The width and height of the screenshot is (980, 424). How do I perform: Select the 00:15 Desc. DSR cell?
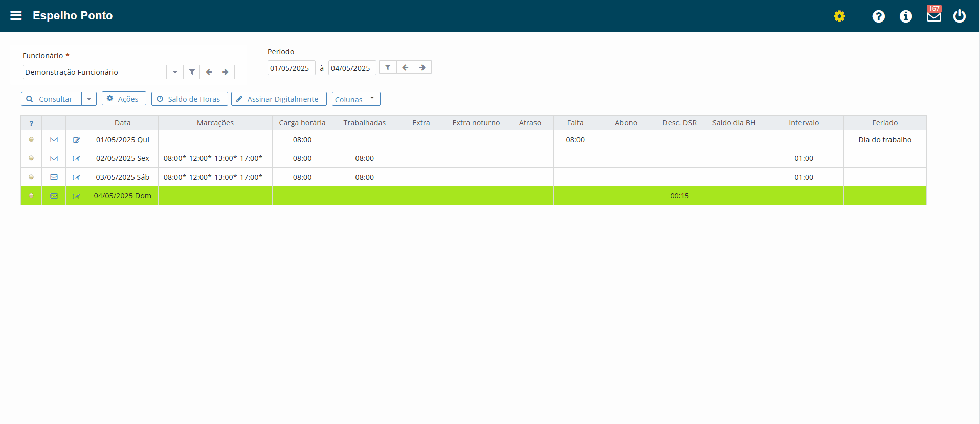click(x=680, y=196)
